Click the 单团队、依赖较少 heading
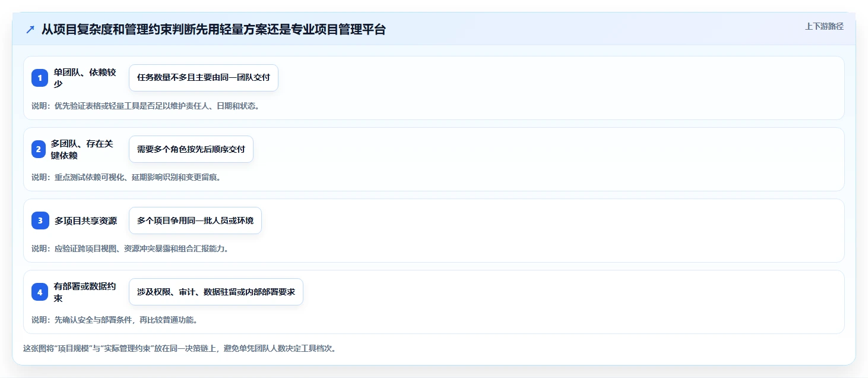 point(85,78)
